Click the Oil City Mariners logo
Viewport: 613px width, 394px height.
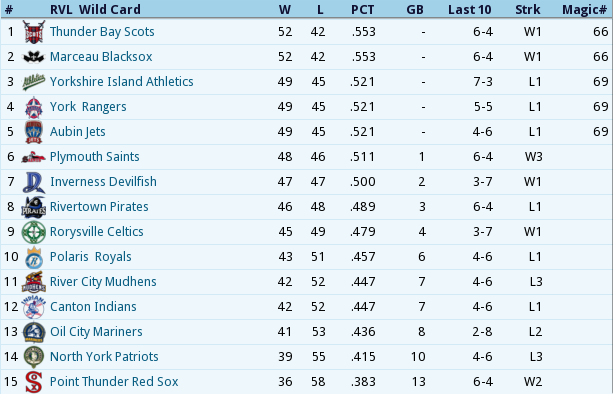tap(34, 332)
